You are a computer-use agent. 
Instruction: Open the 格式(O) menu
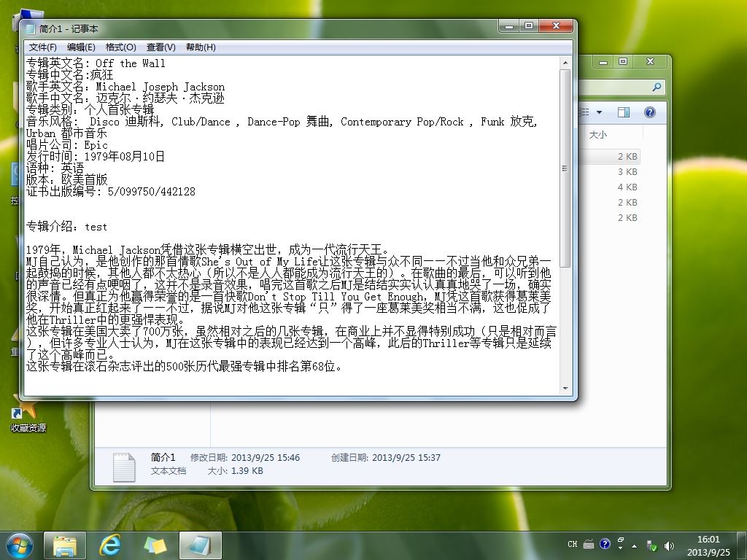pyautogui.click(x=120, y=47)
